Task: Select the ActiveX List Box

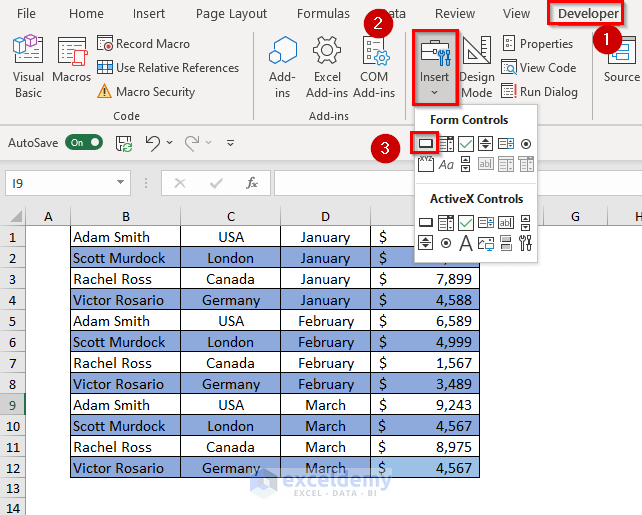Action: (x=486, y=222)
